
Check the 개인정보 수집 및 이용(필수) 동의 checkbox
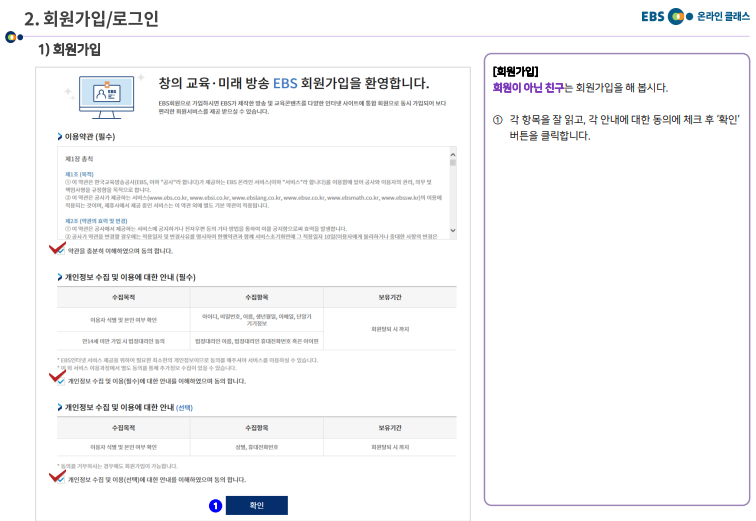click(x=61, y=382)
